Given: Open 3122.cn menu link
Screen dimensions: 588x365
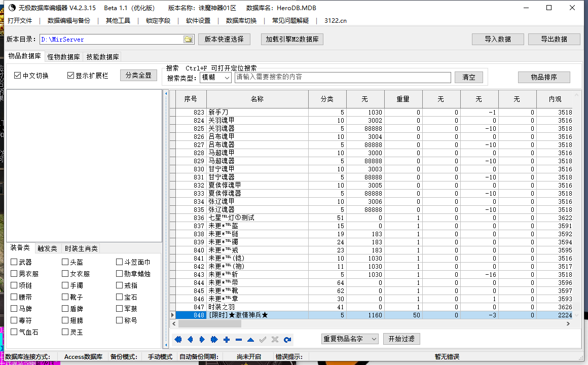Looking at the screenshot, I should click(x=336, y=21).
